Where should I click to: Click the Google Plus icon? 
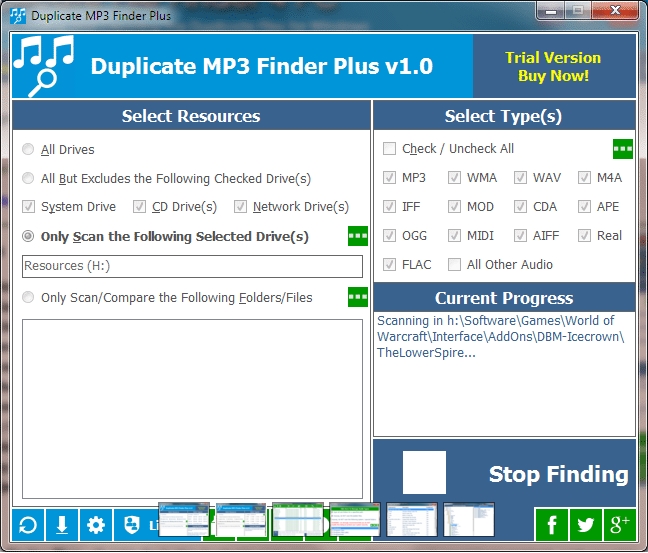coord(619,525)
